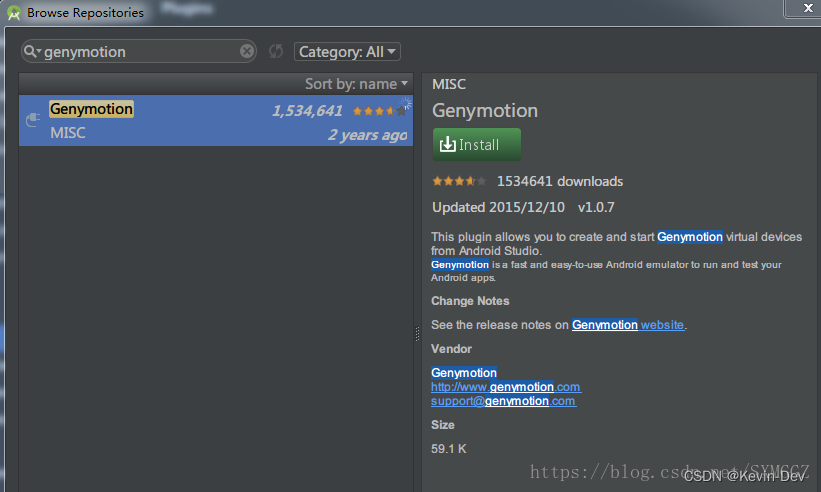Click the highlighted Genymotion vendor name

tap(464, 373)
